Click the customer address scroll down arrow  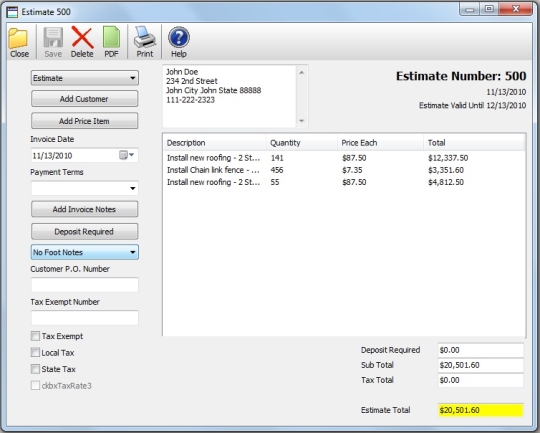302,121
